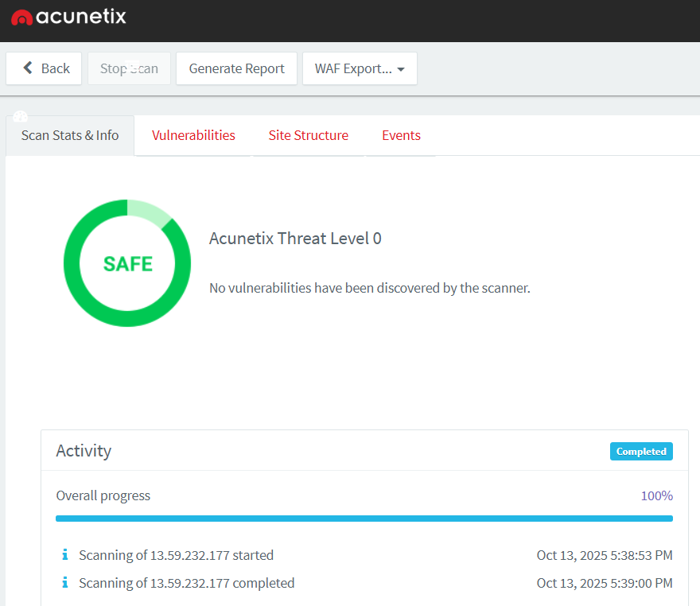Click the Acunetix logo icon
This screenshot has height=606, width=700.
[21, 17]
